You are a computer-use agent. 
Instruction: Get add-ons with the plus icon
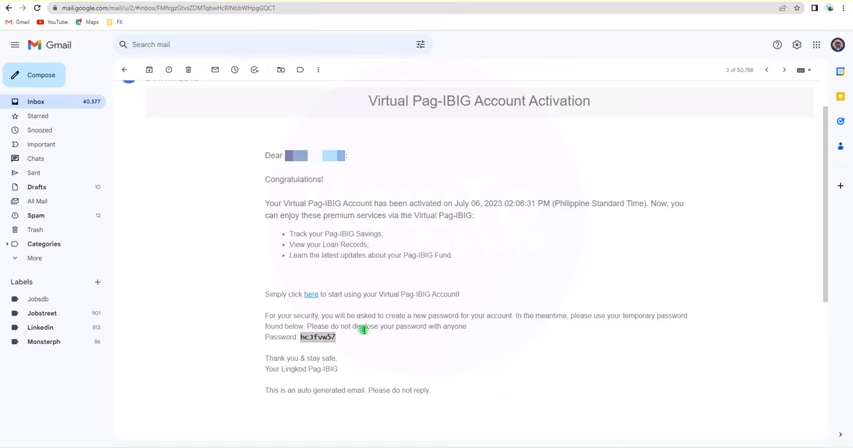pos(840,185)
